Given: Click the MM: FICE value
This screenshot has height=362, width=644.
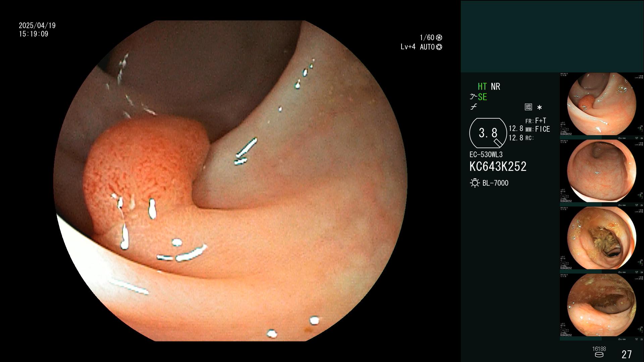Looking at the screenshot, I should click(538, 129).
